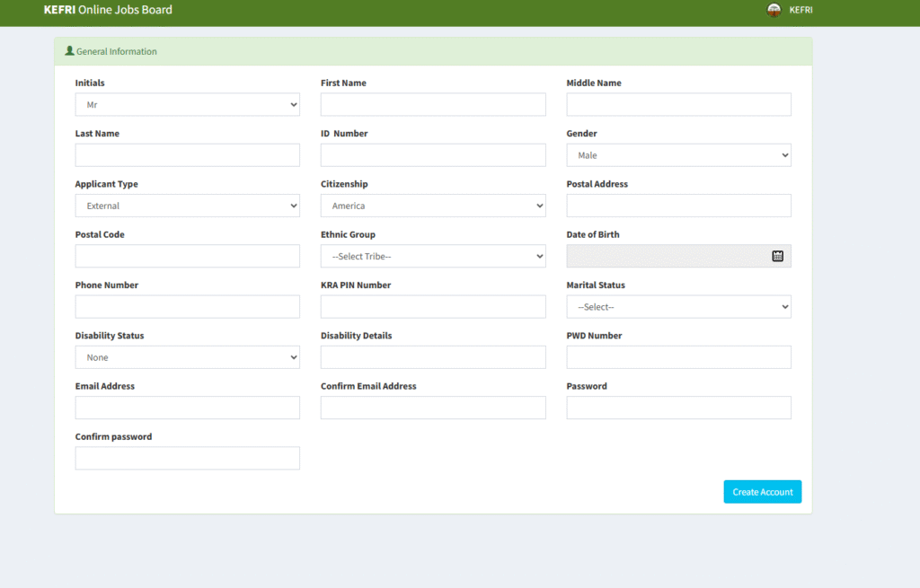Click the General Information heading text
Viewport: 920px width, 588px height.
116,51
